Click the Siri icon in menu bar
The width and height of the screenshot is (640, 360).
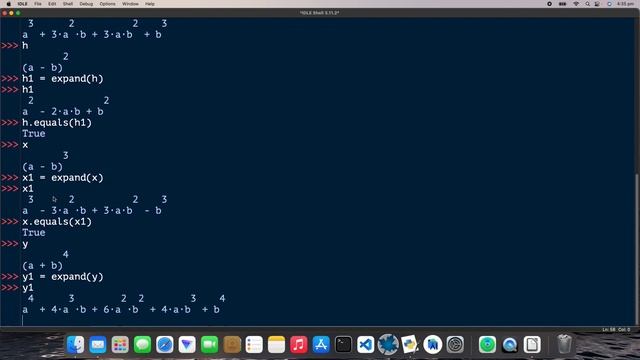point(609,4)
